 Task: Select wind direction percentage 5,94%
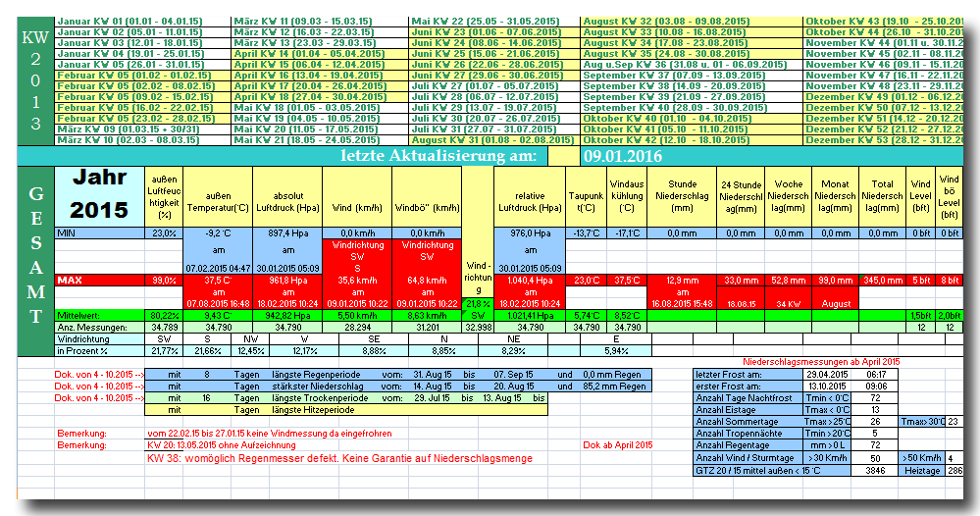616,351
